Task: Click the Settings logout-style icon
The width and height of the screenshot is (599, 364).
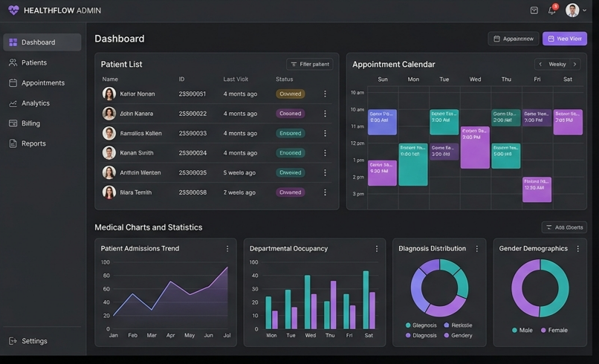Action: (x=13, y=341)
